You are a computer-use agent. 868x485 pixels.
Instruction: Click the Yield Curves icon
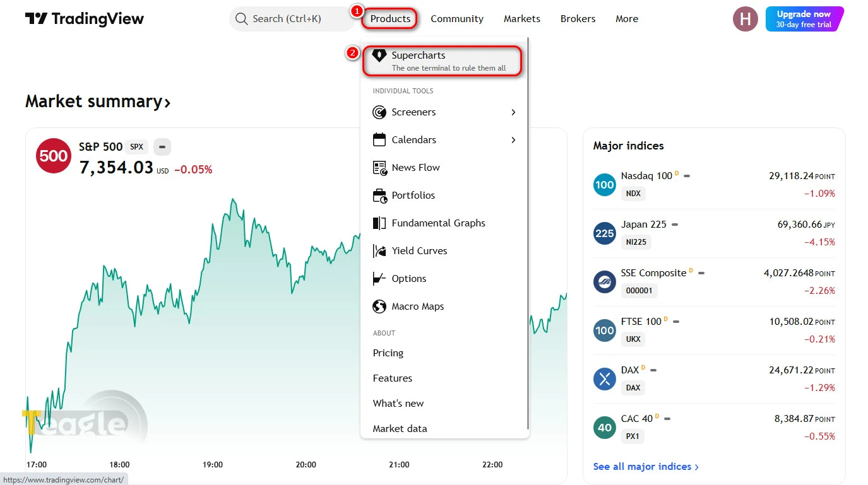click(x=379, y=251)
